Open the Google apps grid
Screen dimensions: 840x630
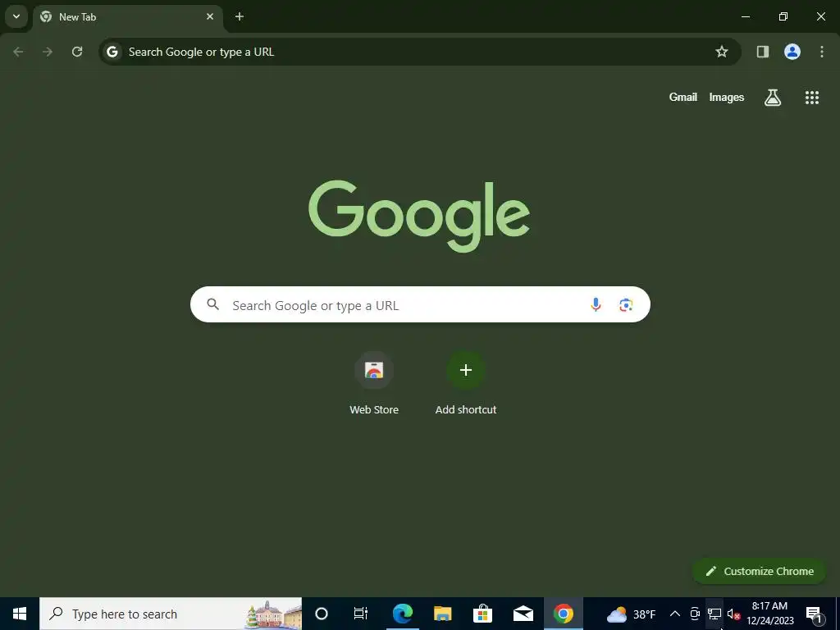(812, 98)
